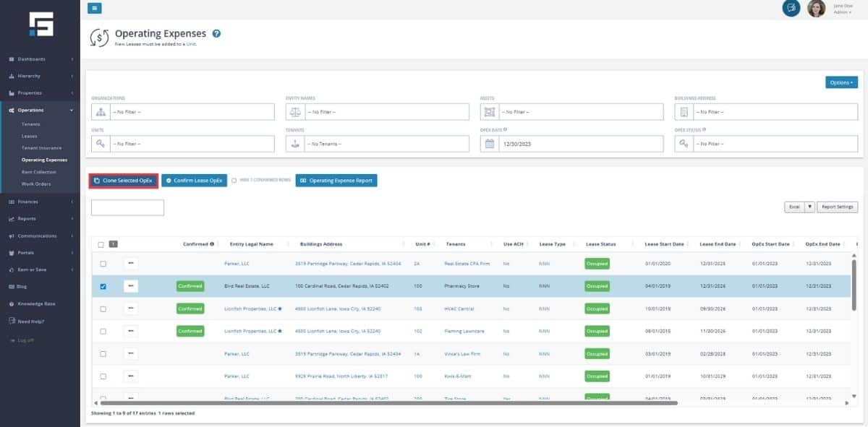
Task: Expand the Finances sidebar menu
Action: (x=40, y=202)
